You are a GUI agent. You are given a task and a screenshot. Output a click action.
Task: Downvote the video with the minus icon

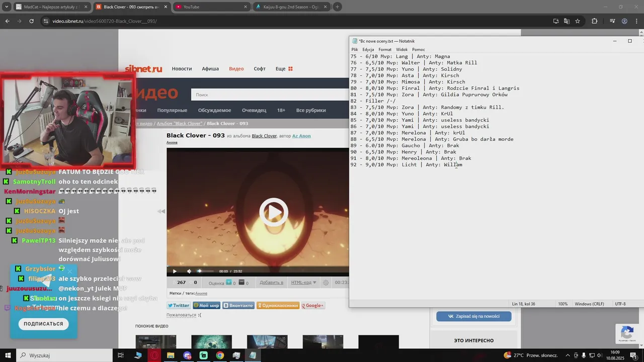click(242, 283)
